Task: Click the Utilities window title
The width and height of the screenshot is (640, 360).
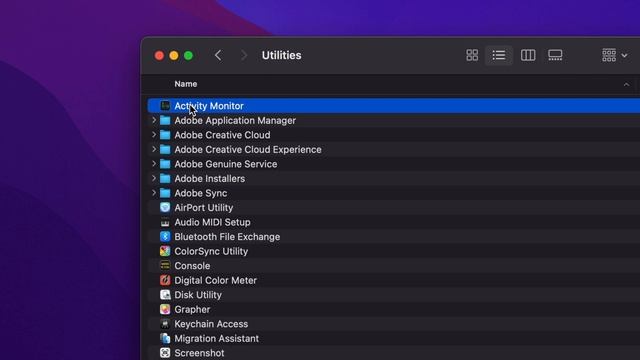Action: pyautogui.click(x=282, y=55)
